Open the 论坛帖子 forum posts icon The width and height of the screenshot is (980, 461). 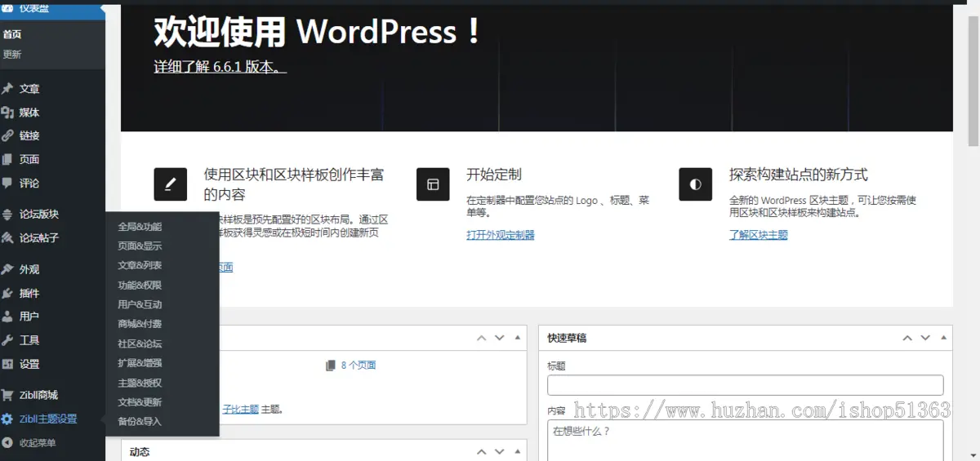coord(7,238)
